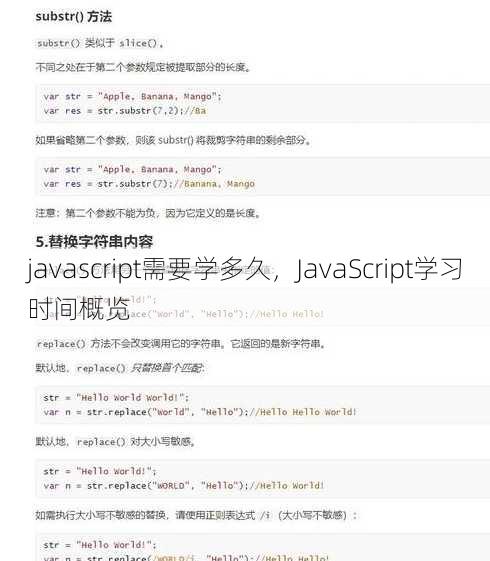Select the text 'substr() 类似于 slice()。'

click(x=100, y=43)
